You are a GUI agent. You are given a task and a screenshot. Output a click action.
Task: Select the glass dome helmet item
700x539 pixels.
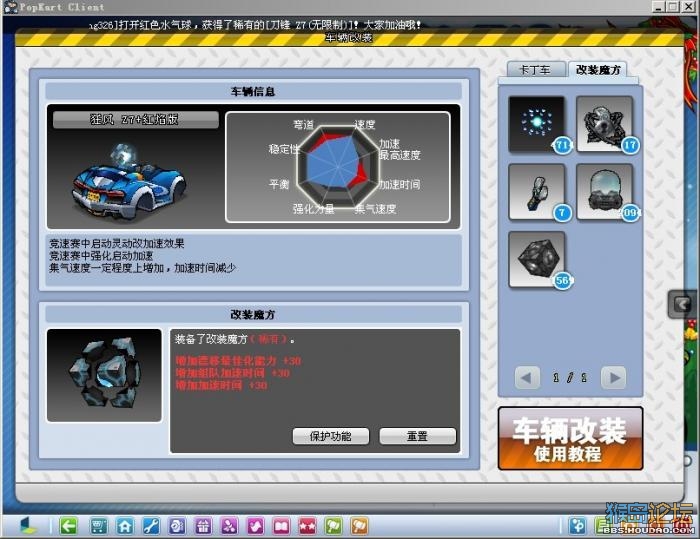point(604,192)
